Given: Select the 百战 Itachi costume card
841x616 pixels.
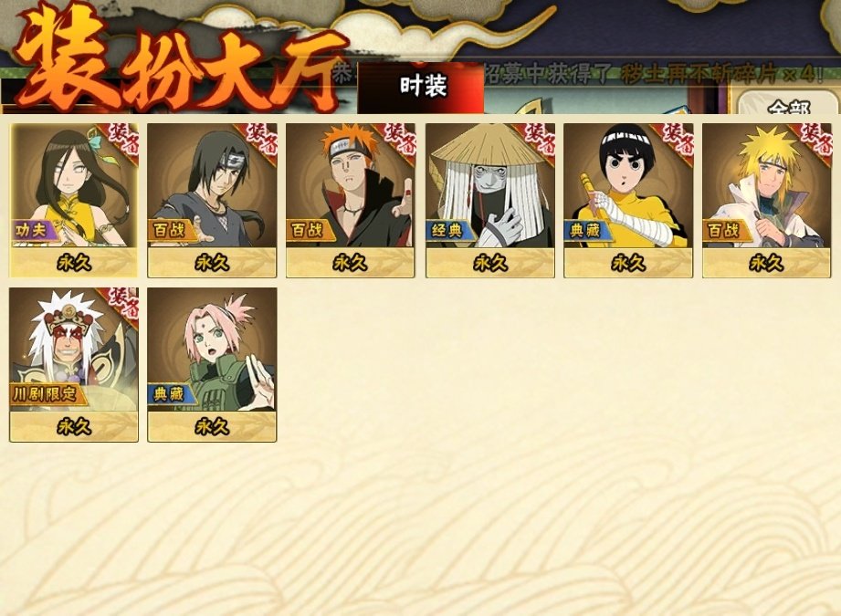Looking at the screenshot, I should [212, 200].
